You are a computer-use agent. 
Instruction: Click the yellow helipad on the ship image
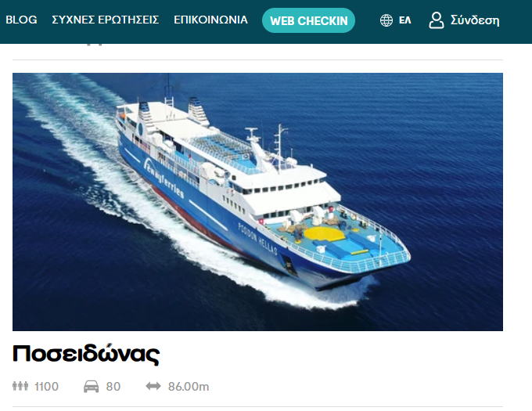[324, 233]
